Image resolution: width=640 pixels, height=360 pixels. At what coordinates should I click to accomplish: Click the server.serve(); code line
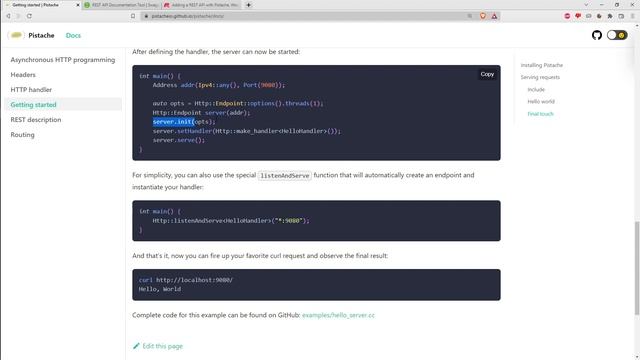point(179,140)
